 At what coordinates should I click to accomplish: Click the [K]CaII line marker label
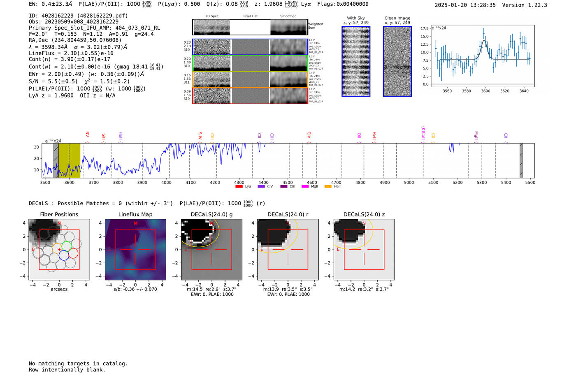click(423, 133)
